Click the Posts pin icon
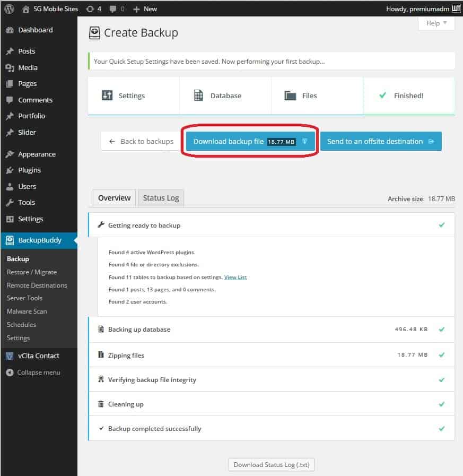 [x=10, y=51]
